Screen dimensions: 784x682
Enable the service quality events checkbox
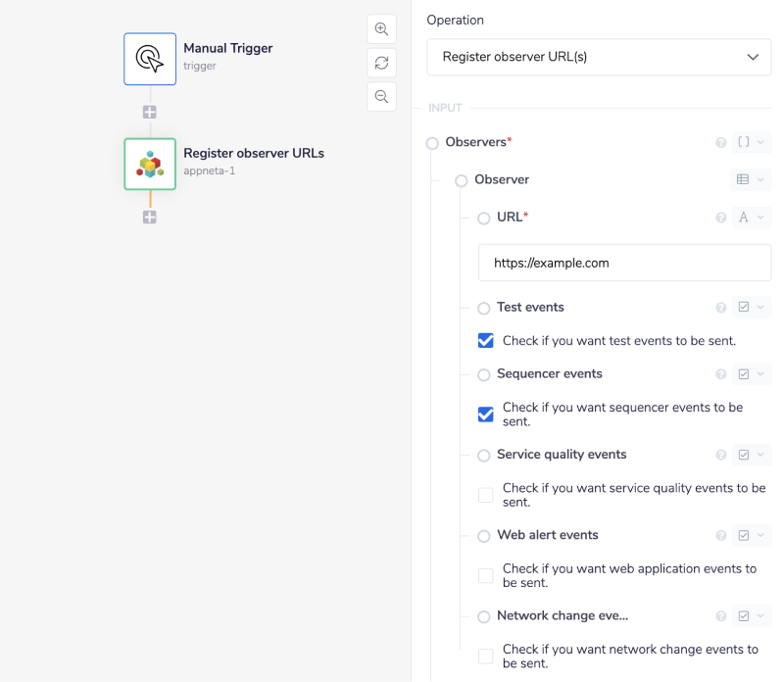click(x=485, y=495)
